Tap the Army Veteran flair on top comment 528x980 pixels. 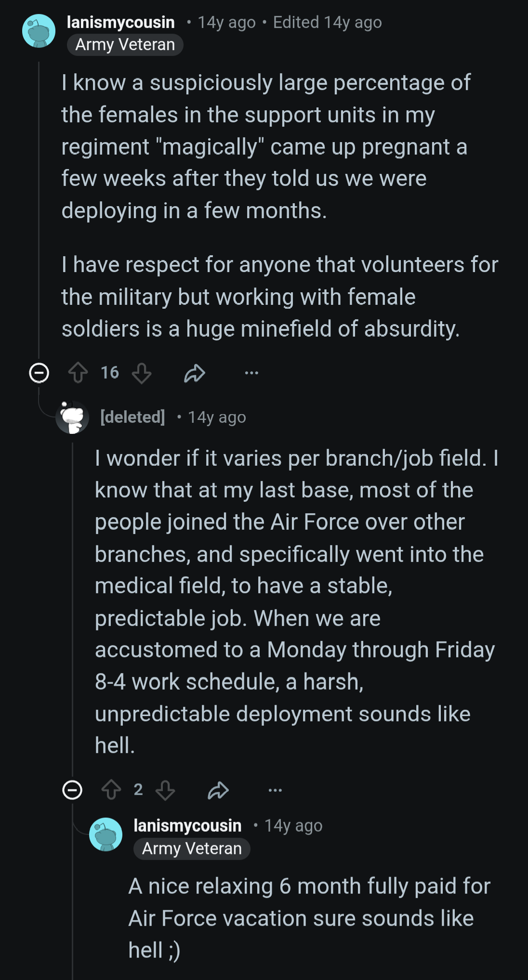point(125,45)
